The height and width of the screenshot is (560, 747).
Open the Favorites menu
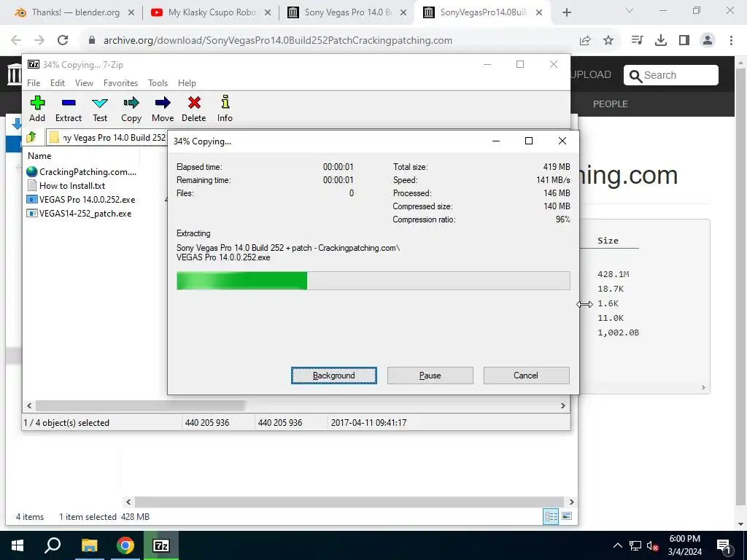(120, 83)
